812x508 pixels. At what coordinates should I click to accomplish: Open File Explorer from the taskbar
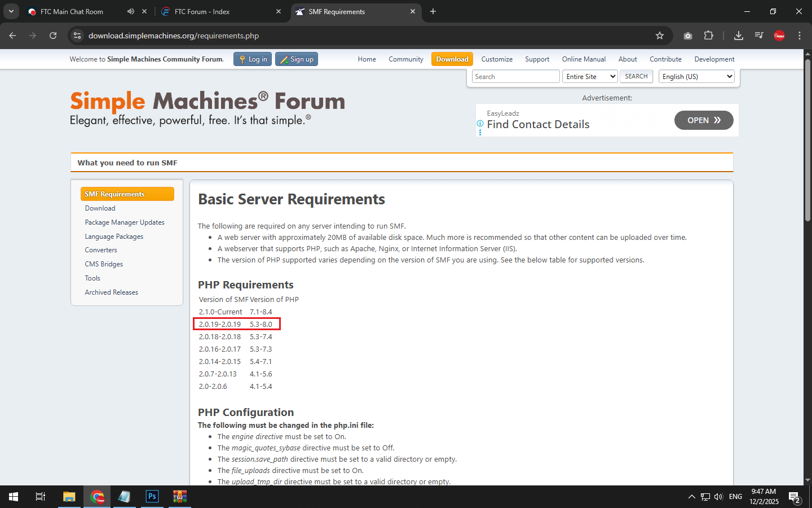(69, 497)
